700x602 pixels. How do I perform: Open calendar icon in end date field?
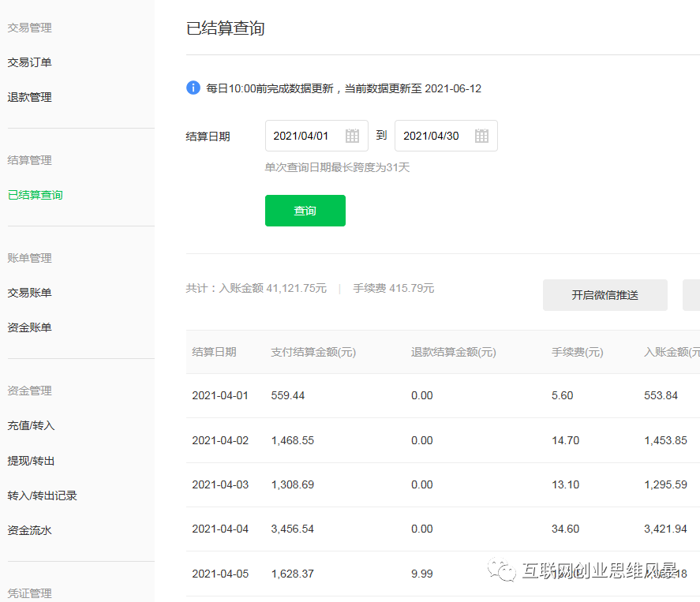(x=481, y=136)
